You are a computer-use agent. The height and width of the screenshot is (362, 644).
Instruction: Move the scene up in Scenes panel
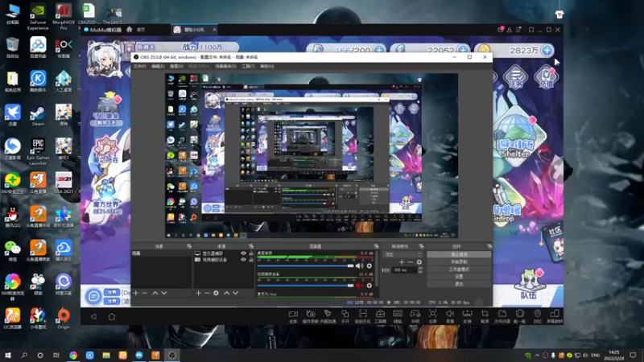pos(155,293)
